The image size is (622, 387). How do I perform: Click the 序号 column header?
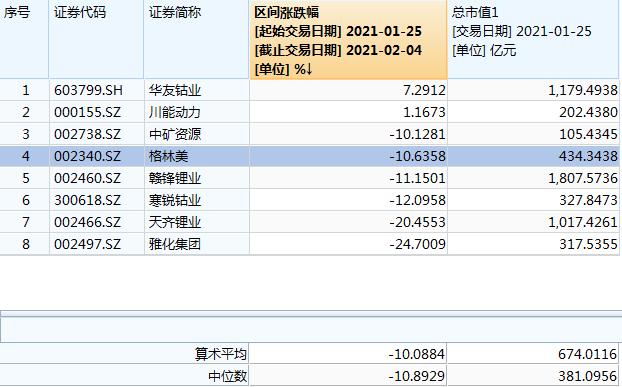[24, 40]
